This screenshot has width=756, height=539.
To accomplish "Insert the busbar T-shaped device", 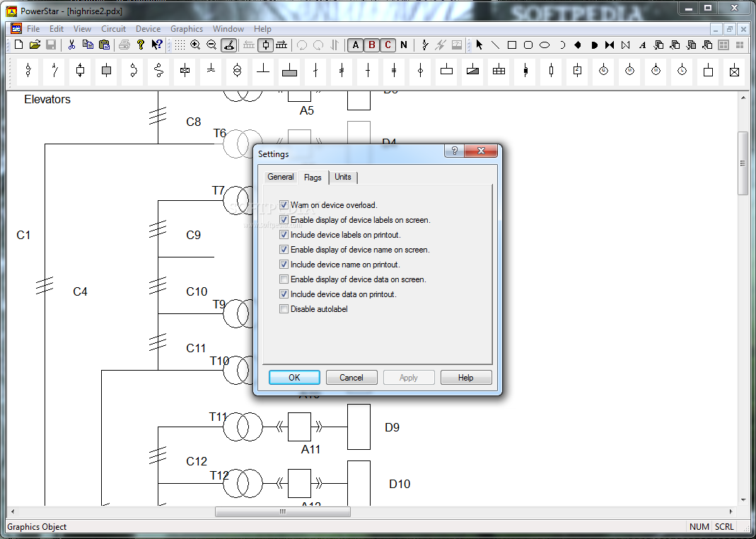I will (263, 71).
